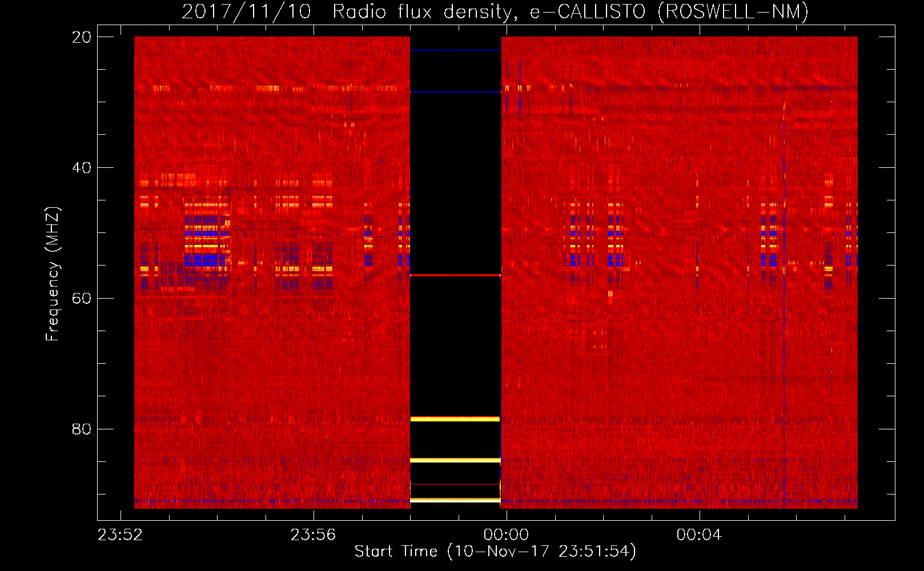Click the time tick label '00:00'
The image size is (924, 571).
click(506, 535)
